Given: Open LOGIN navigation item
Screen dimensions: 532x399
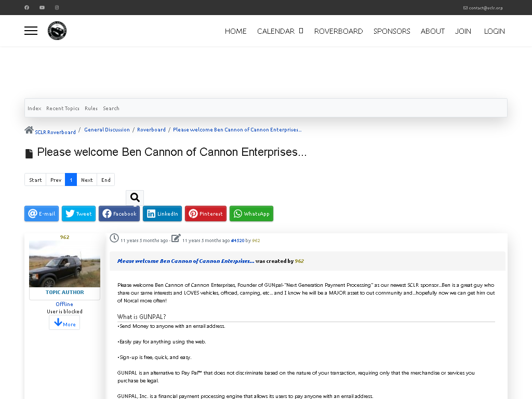Looking at the screenshot, I should [x=495, y=31].
